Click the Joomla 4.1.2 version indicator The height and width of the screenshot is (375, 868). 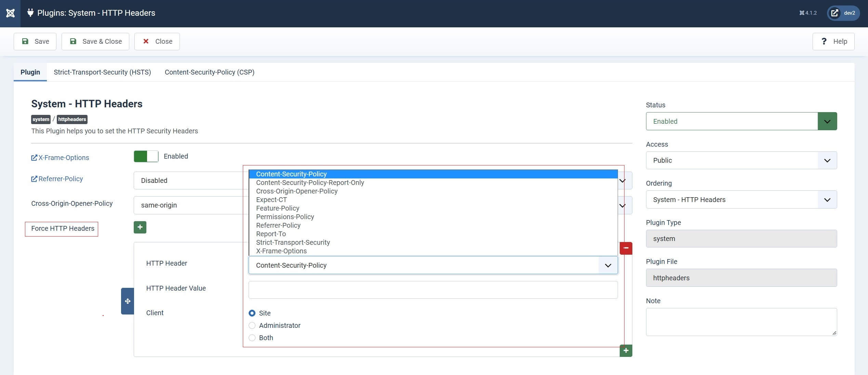808,13
